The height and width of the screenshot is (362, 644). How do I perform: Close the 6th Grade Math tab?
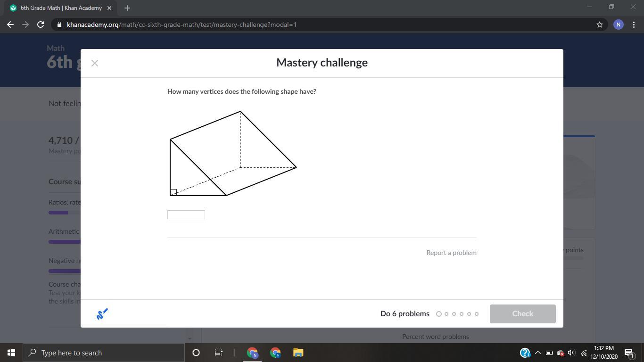[x=109, y=8]
